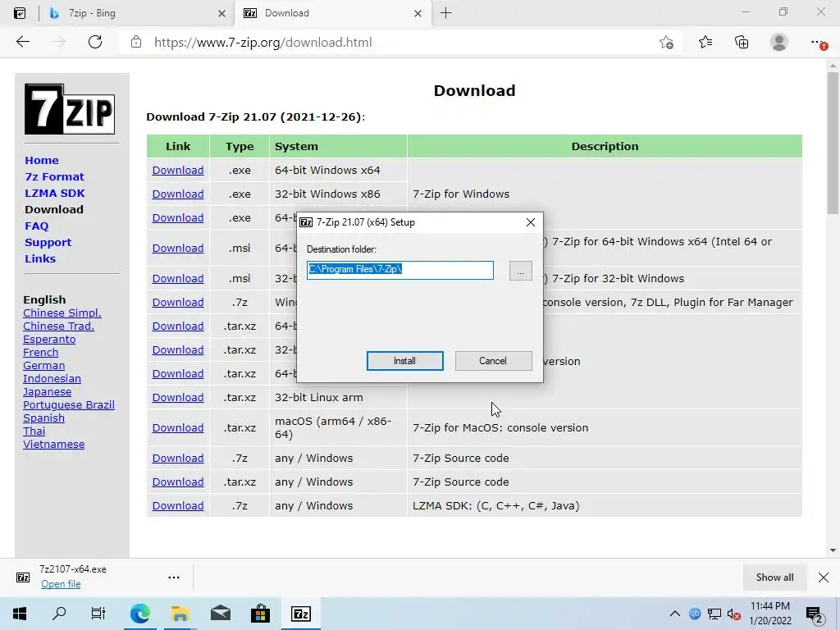Screen dimensions: 840x630
Task: Open Microsoft Store from taskbar
Action: [260, 614]
